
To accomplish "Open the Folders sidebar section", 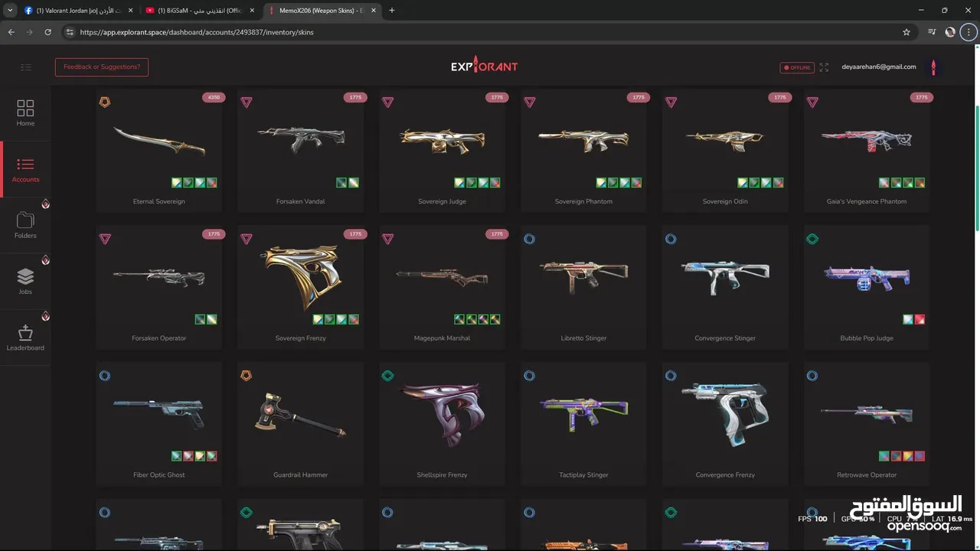I will 25,226.
